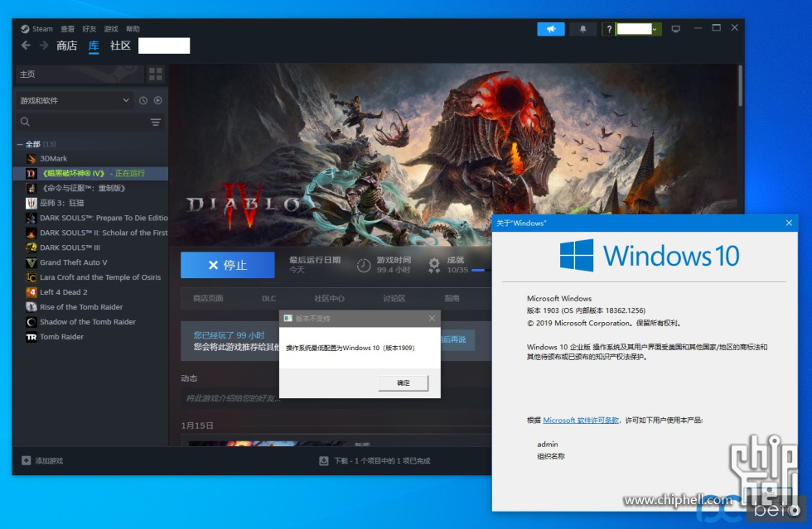Select 《命令与征服™: 重制版》 in library
The image size is (812, 529).
pyautogui.click(x=90, y=188)
